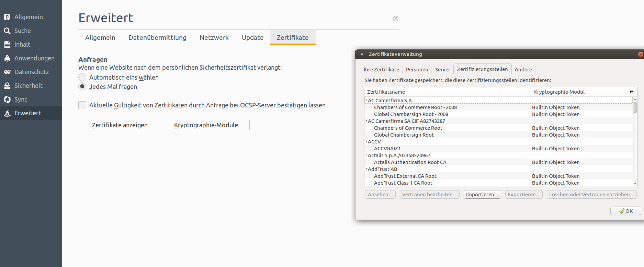
Task: Open Sync via circular arrows icon
Action: coord(7,100)
